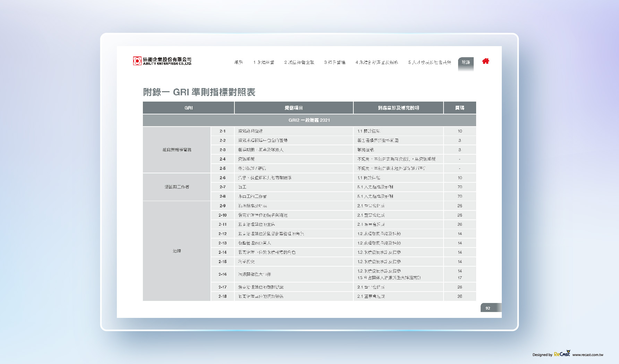Click the 揭露項目 column header
619x364 pixels.
pos(294,108)
